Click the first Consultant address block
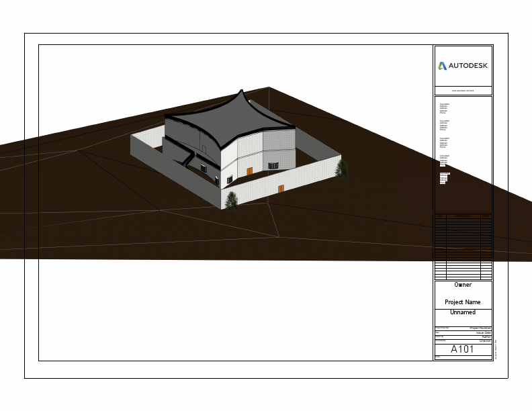 click(x=445, y=109)
